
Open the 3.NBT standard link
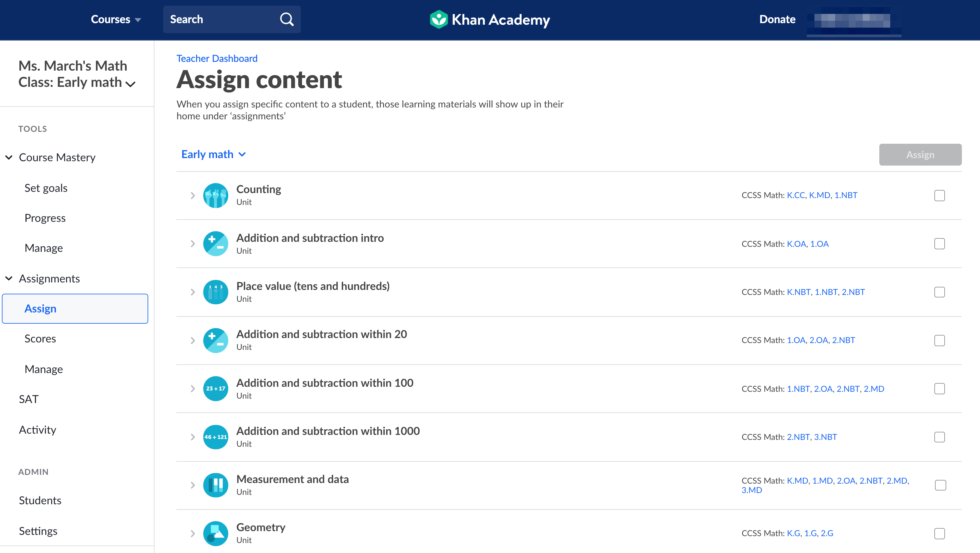pyautogui.click(x=826, y=437)
